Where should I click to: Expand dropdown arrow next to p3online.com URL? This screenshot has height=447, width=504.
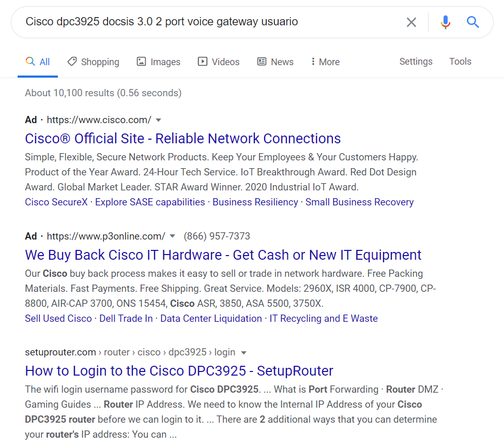[x=173, y=236]
